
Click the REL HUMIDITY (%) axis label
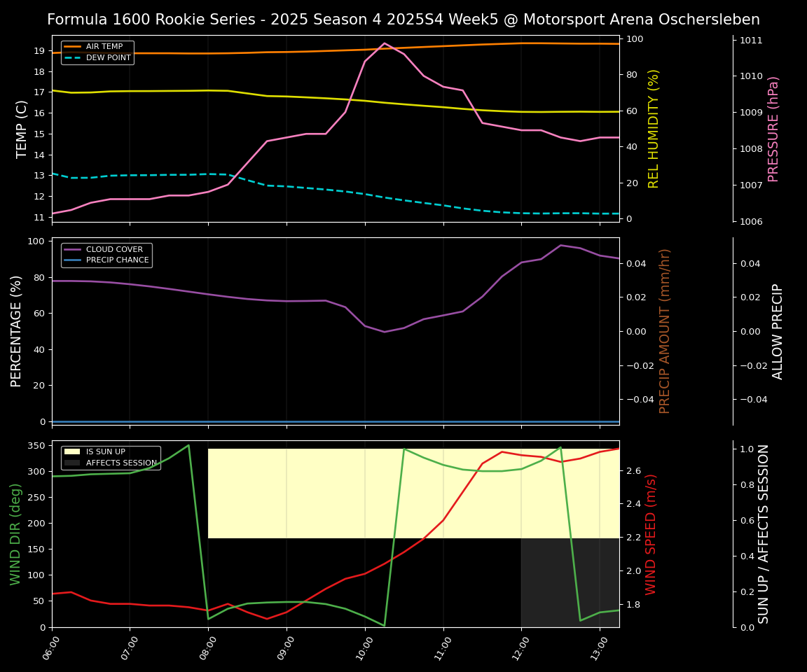654,129
